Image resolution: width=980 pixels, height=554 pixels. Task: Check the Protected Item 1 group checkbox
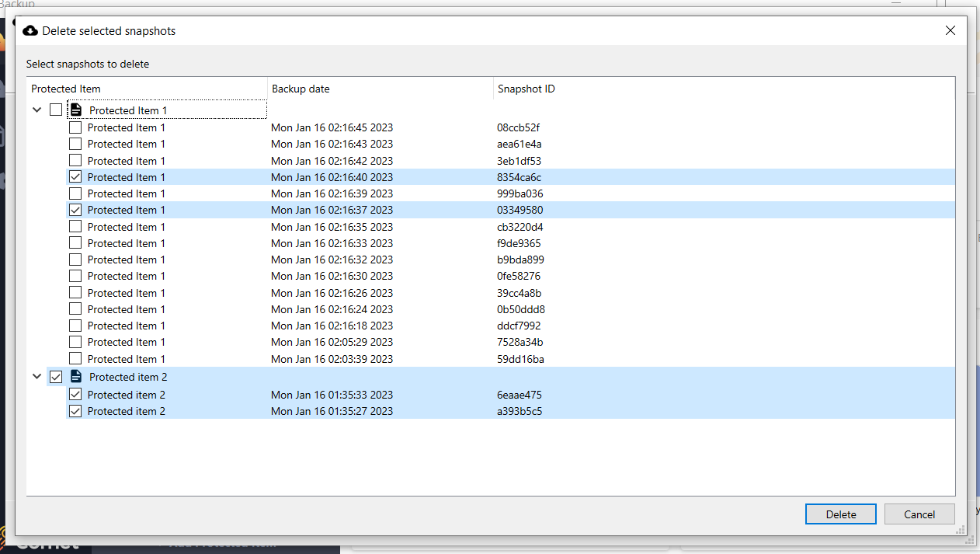[x=56, y=110]
